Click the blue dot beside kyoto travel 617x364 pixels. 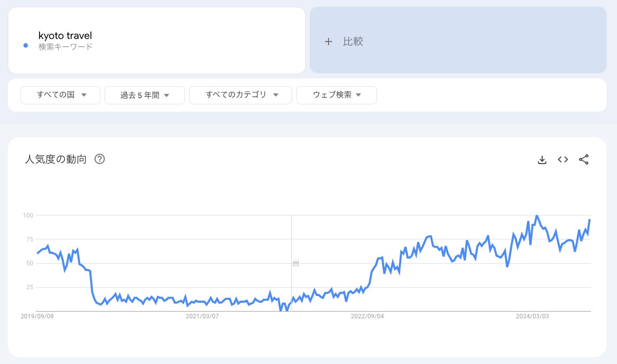(x=26, y=46)
